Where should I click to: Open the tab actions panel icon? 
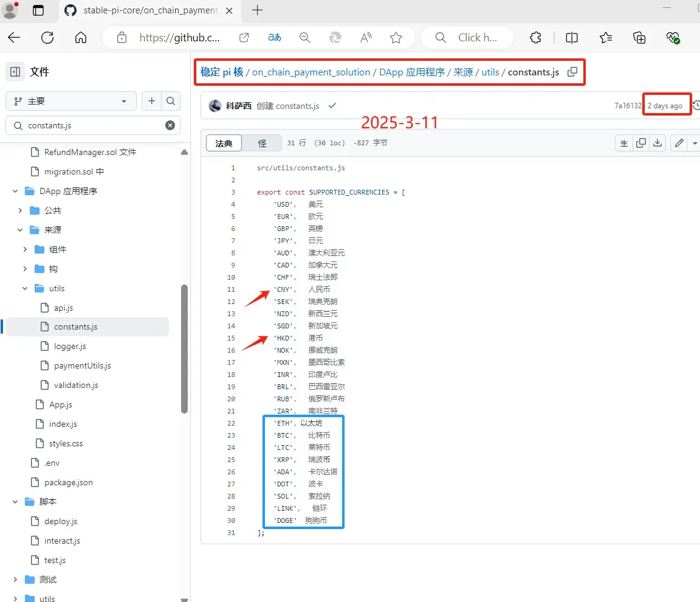[38, 10]
